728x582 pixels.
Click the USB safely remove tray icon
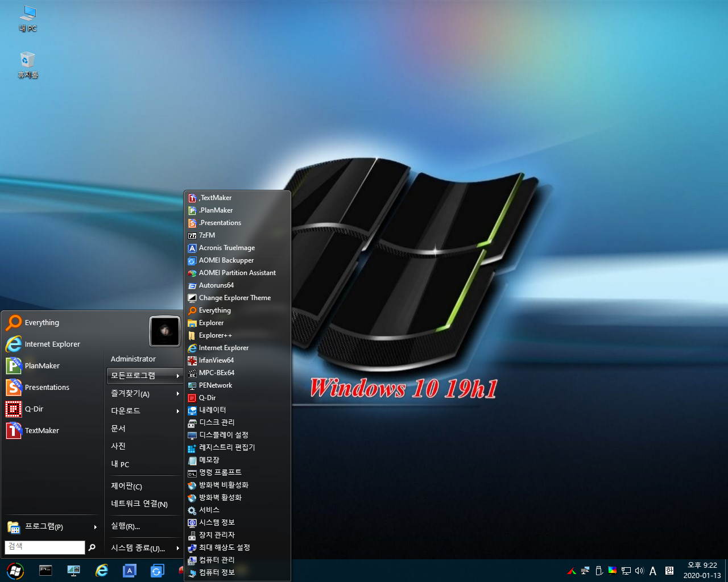[599, 571]
